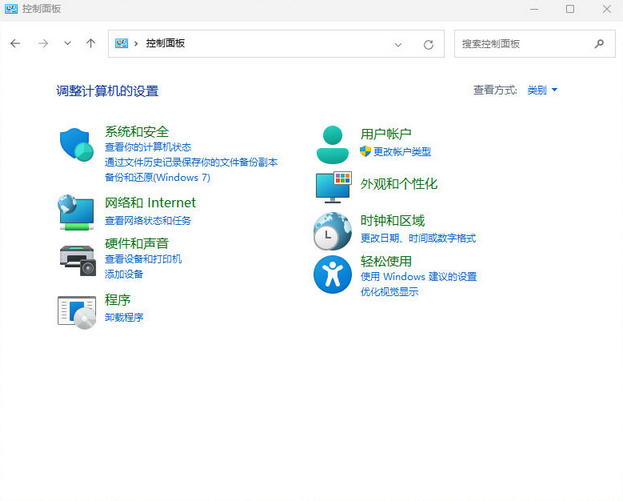
Task: Select 更改帐户类型 link
Action: click(401, 151)
